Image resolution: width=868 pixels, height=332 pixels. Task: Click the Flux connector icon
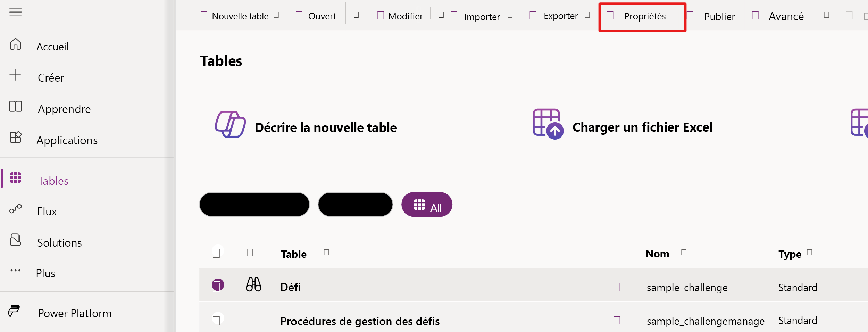(x=15, y=208)
